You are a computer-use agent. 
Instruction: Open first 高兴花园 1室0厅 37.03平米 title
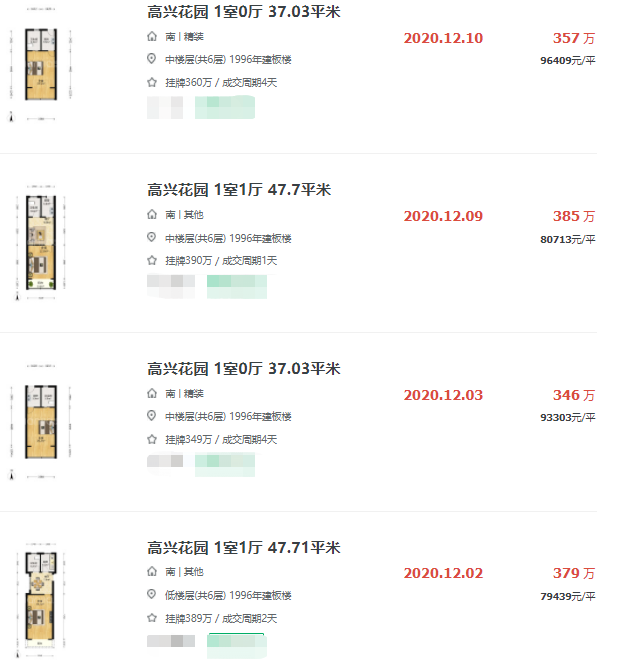point(244,11)
